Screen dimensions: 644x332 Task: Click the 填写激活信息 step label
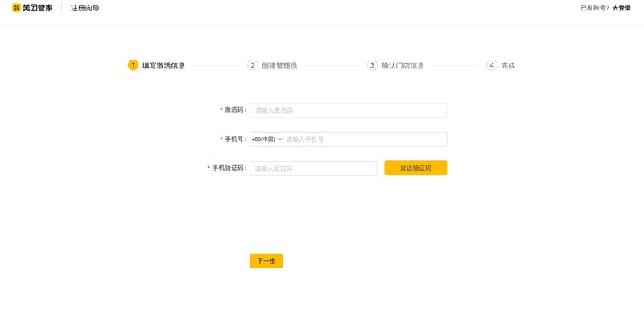click(x=164, y=66)
